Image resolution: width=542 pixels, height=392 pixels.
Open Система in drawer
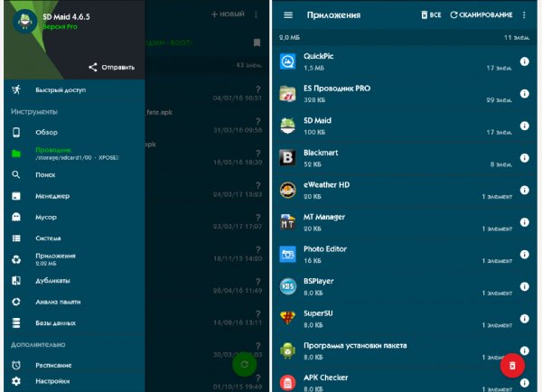coord(74,238)
